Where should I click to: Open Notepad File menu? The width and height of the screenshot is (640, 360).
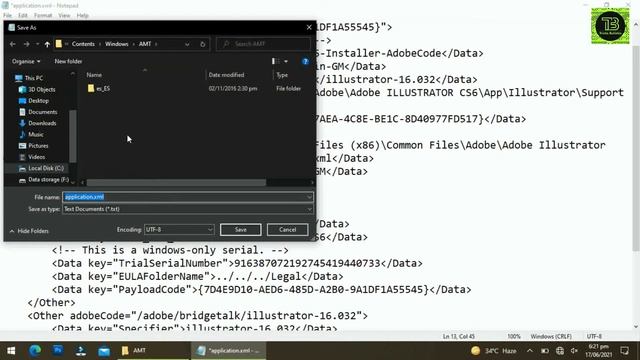(7, 16)
